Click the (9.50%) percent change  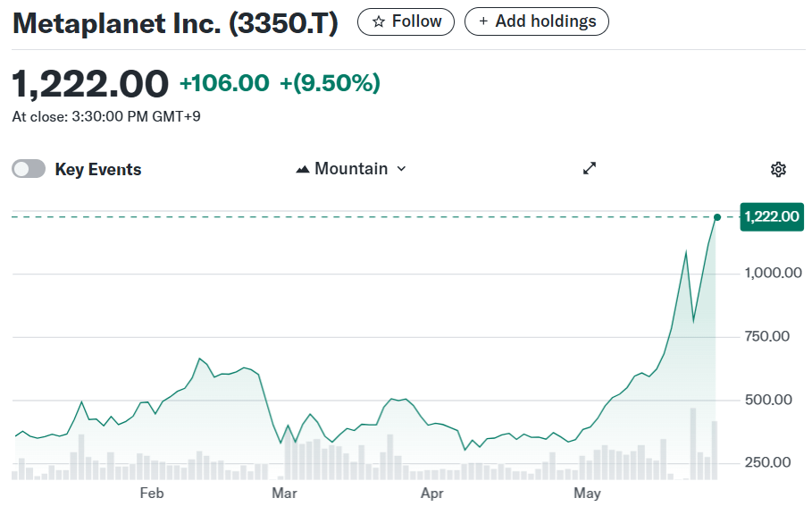point(331,83)
